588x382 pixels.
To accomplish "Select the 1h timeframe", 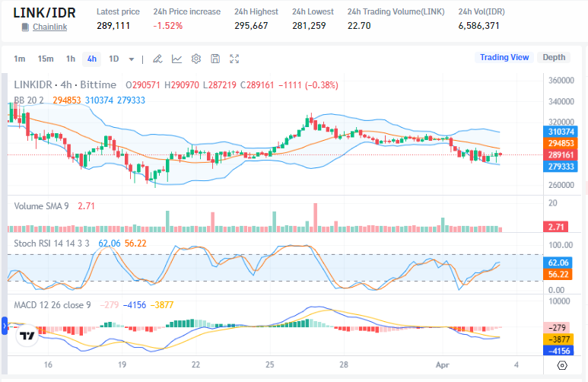I will point(71,59).
